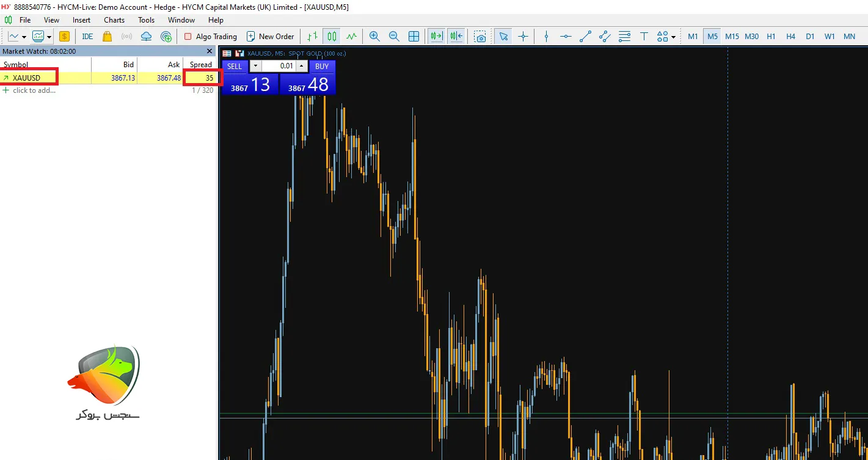868x460 pixels.
Task: Click XAUUSD in the Market Watch list
Action: [x=27, y=77]
